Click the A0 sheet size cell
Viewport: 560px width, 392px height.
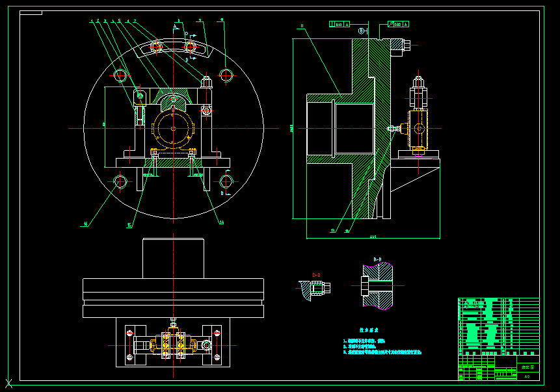[527, 376]
